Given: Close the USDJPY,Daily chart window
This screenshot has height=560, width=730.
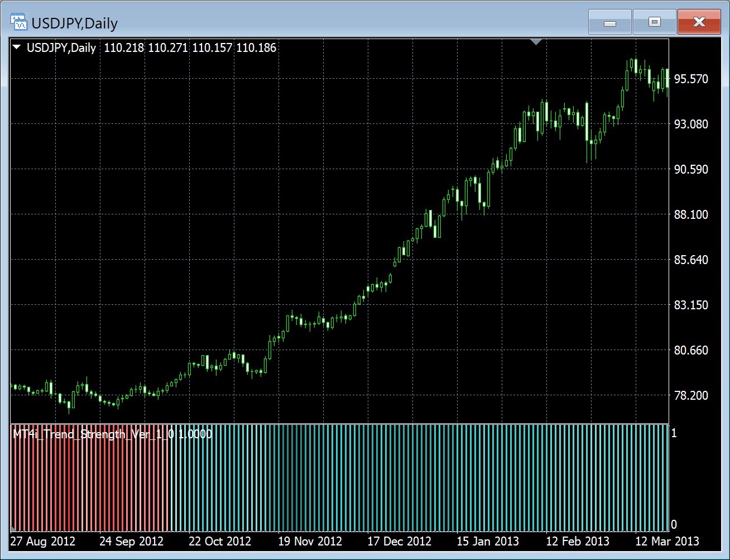Looking at the screenshot, I should coord(699,22).
